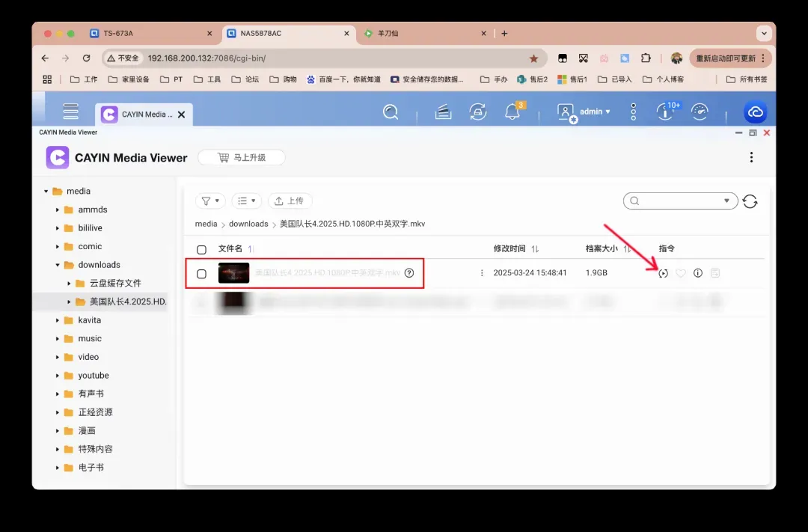The height and width of the screenshot is (532, 808).
Task: Open the filter funnel dropdown
Action: tap(210, 201)
